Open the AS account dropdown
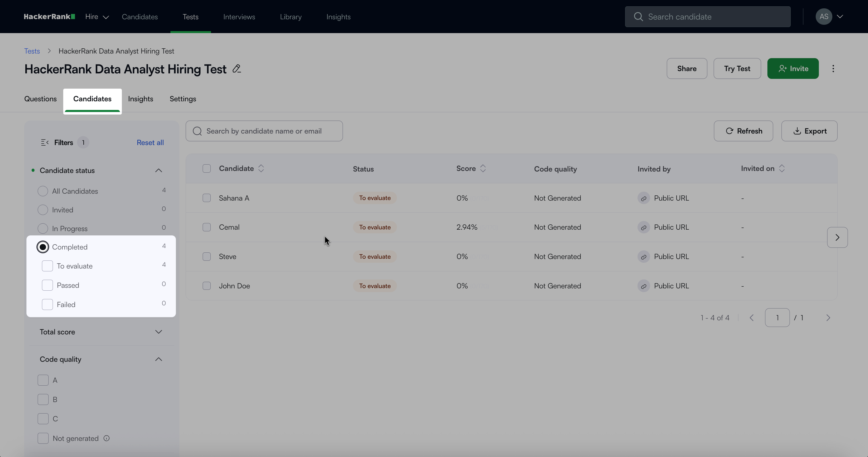Image resolution: width=868 pixels, height=457 pixels. (x=829, y=16)
